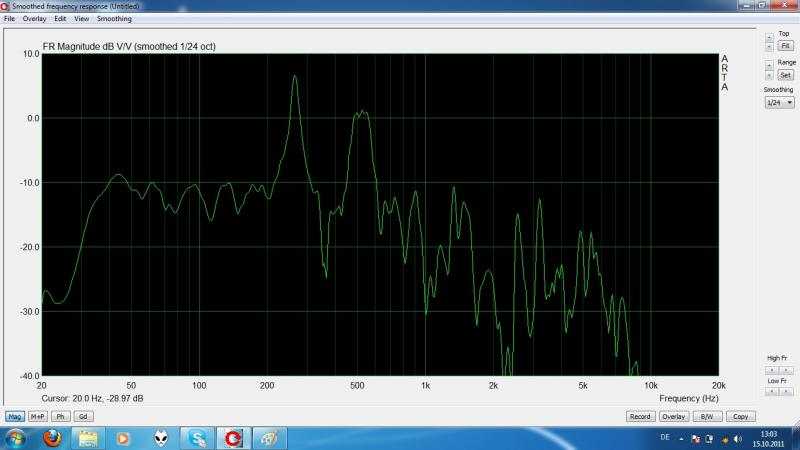
Task: Open Firefox from the taskbar
Action: click(53, 438)
